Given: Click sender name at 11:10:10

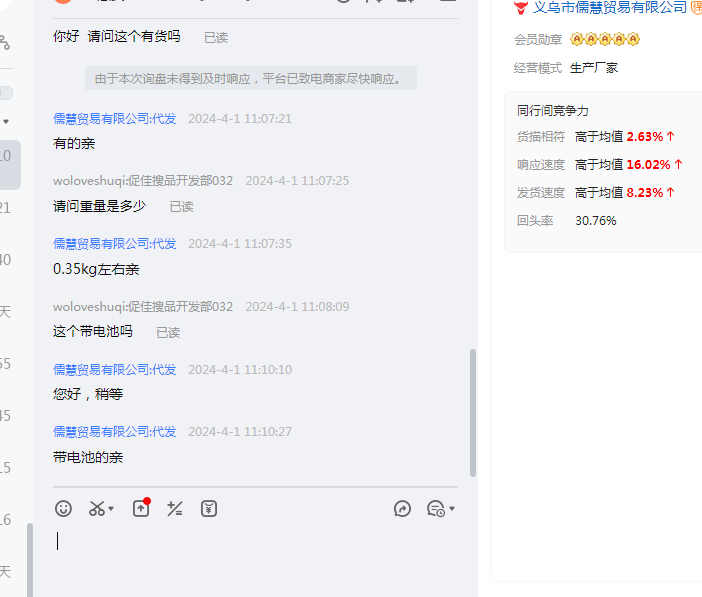Looking at the screenshot, I should [115, 369].
